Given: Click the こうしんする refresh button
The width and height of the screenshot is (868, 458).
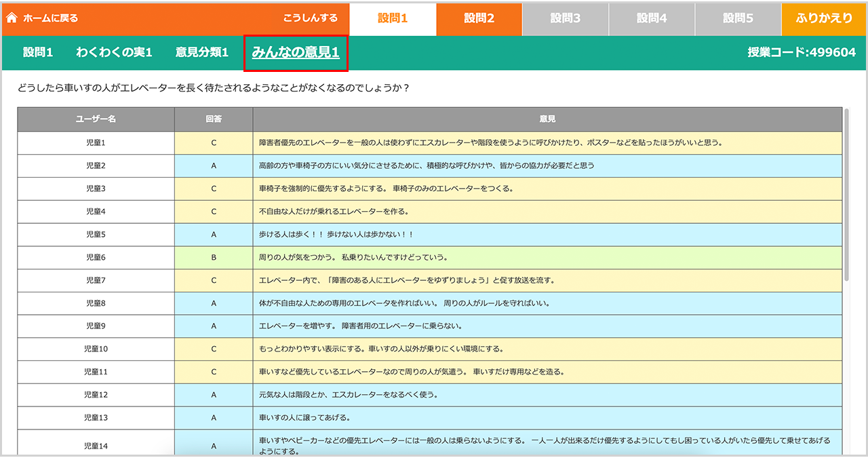Looking at the screenshot, I should click(x=310, y=18).
